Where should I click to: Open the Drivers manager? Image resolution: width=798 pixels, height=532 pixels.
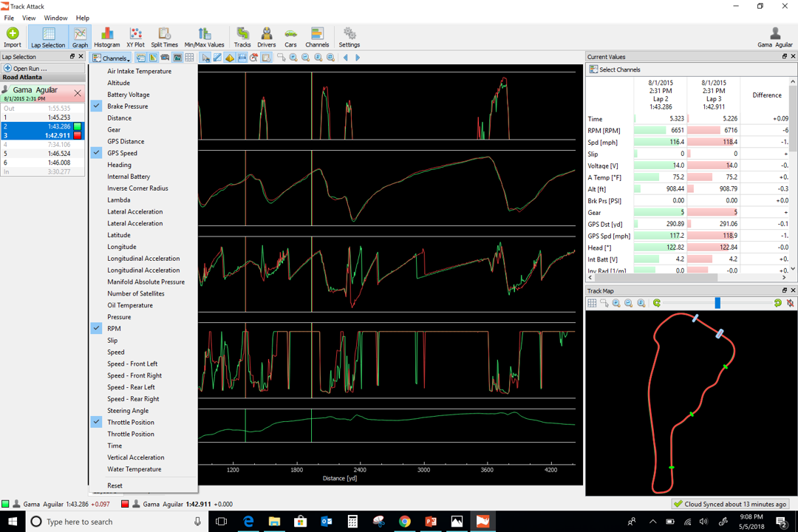(266, 37)
